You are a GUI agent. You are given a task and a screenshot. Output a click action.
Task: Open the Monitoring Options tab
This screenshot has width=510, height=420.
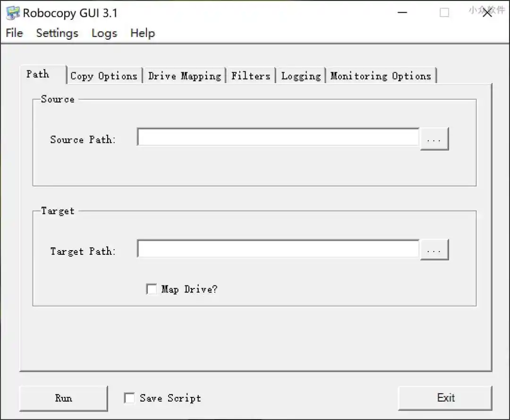click(381, 76)
